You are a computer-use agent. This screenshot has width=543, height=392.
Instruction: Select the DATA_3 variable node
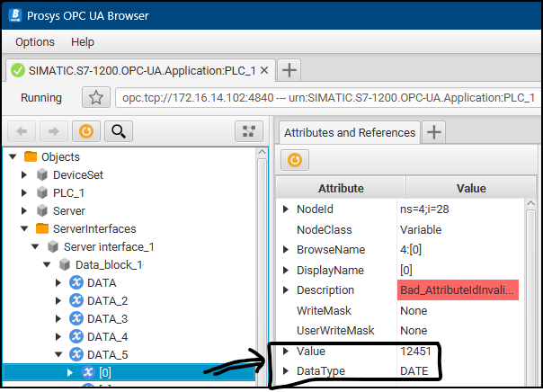pos(107,318)
